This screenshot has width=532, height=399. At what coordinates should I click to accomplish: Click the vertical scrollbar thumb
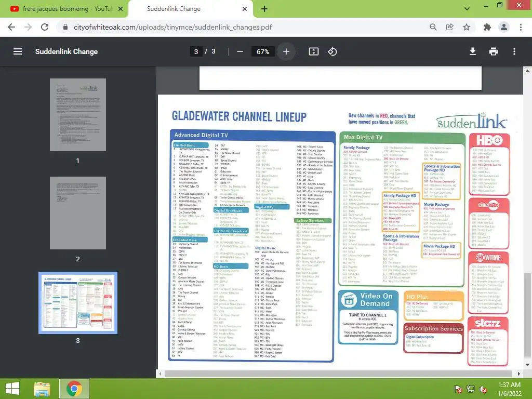click(527, 314)
